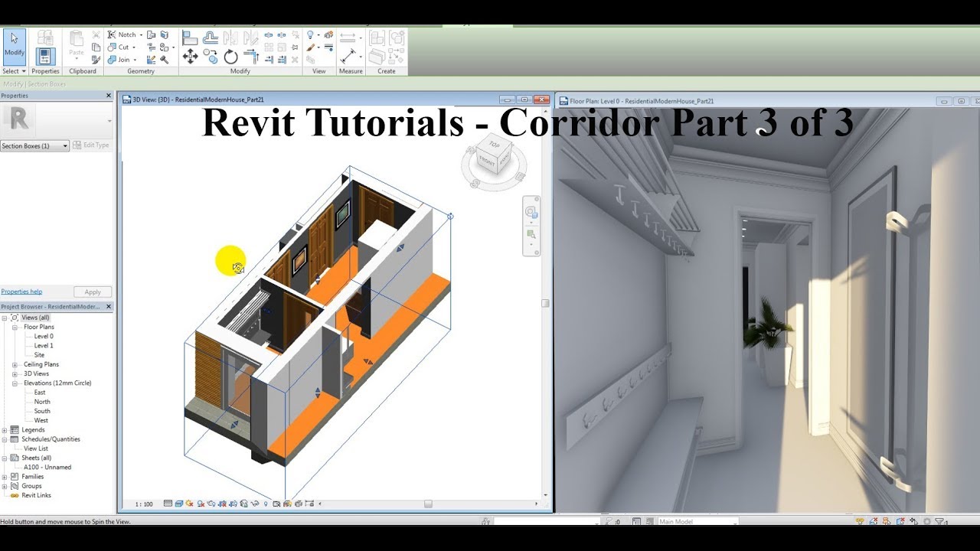This screenshot has height=551, width=980.
Task: Expand the Legends node
Action: pyautogui.click(x=5, y=430)
